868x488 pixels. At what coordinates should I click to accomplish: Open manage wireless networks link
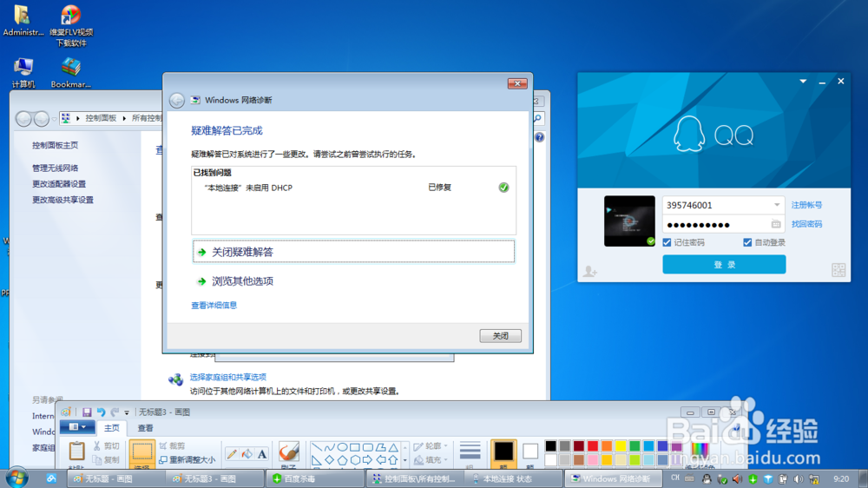[56, 168]
